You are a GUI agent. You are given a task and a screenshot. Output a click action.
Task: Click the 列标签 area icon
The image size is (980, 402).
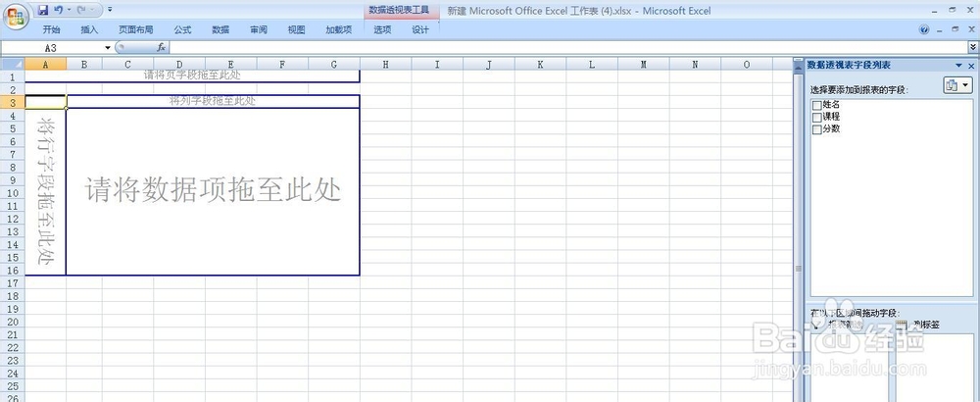(902, 326)
